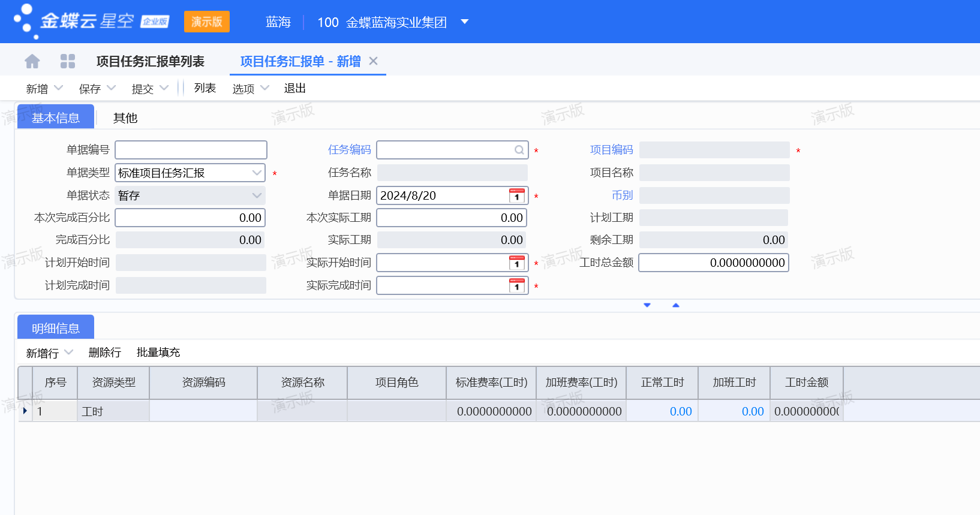
Task: Close the 项目任务汇报单 - 新增 tab
Action: click(373, 61)
